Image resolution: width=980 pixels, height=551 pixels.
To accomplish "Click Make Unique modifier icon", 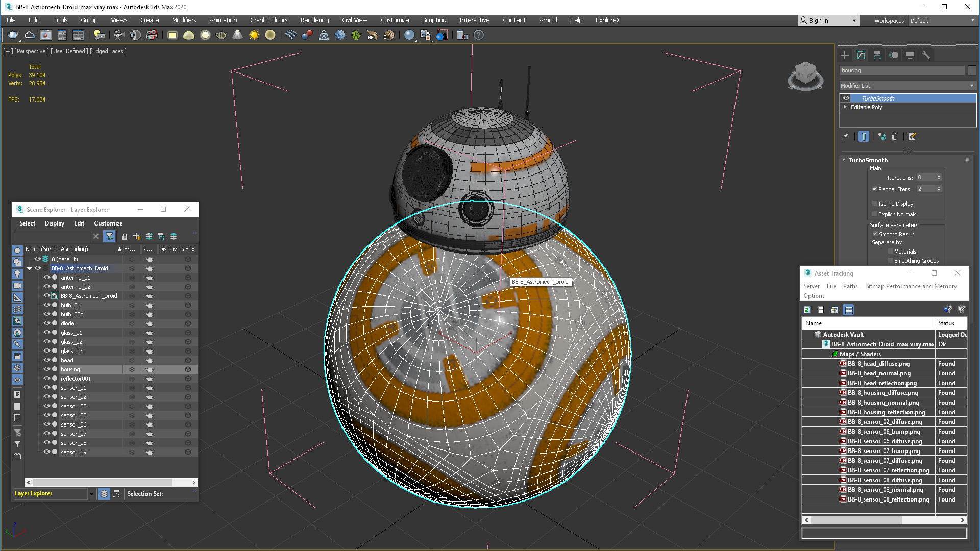I will tap(881, 136).
